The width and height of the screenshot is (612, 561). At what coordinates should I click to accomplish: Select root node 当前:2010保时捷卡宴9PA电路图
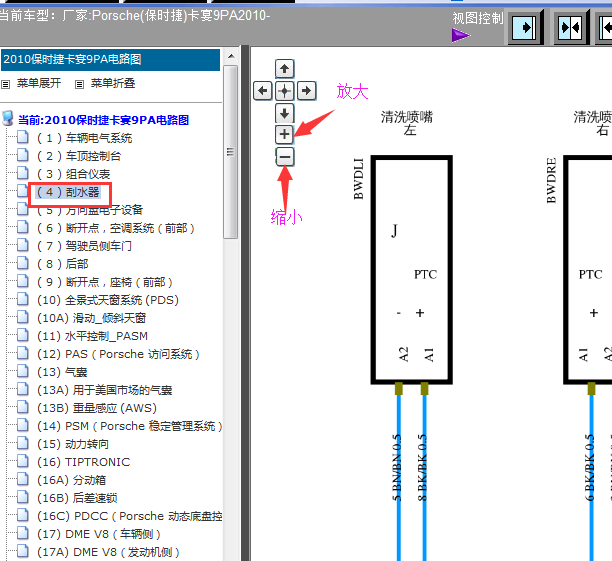click(x=103, y=120)
